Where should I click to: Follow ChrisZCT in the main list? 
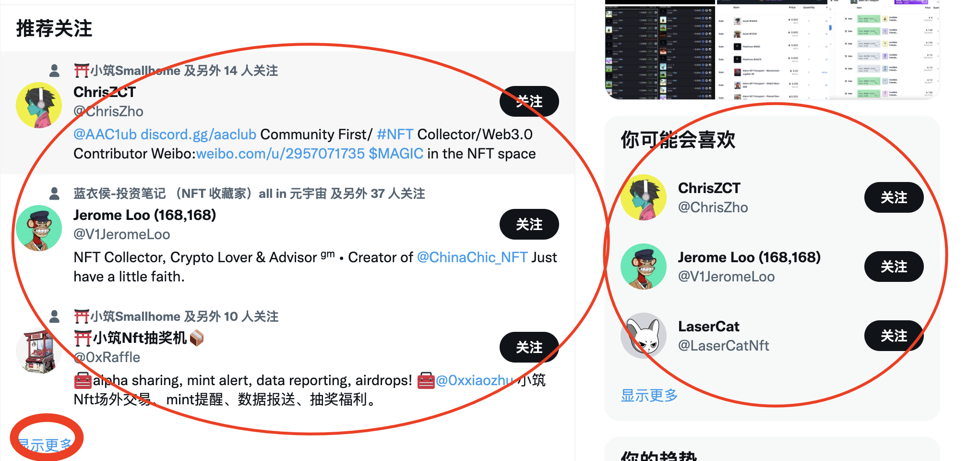[x=529, y=101]
